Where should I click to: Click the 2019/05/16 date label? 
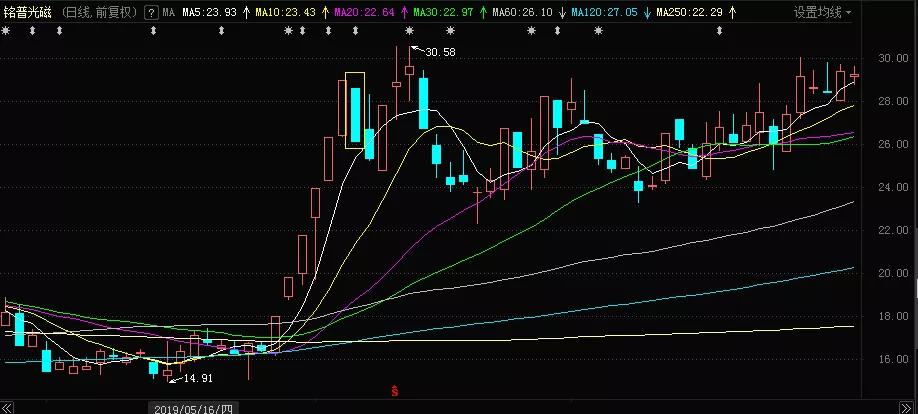tap(193, 408)
